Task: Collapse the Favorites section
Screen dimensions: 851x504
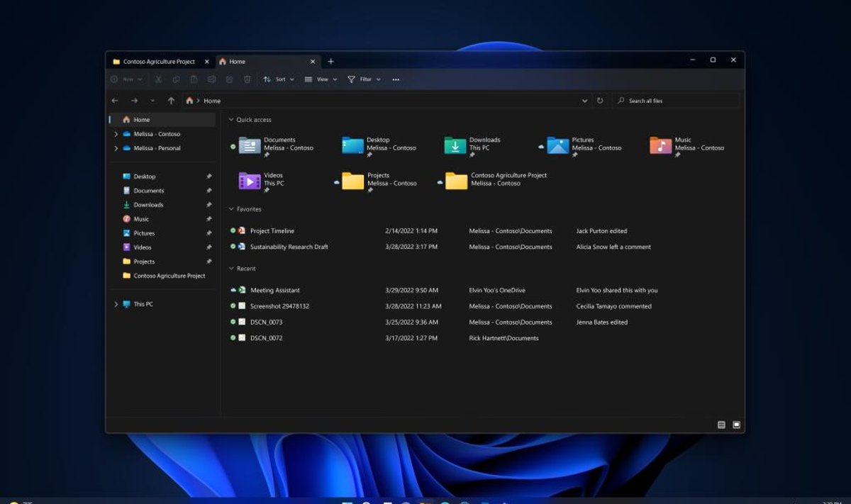Action: click(231, 209)
